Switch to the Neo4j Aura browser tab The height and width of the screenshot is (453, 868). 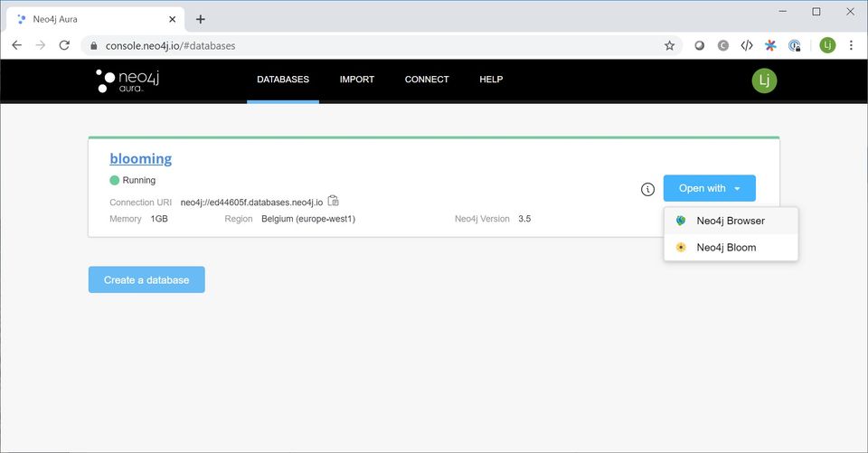[95, 19]
